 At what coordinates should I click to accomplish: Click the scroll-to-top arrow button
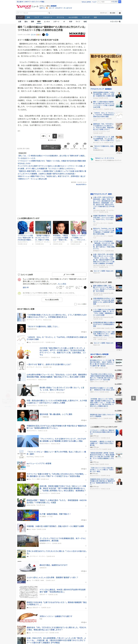(133, 398)
